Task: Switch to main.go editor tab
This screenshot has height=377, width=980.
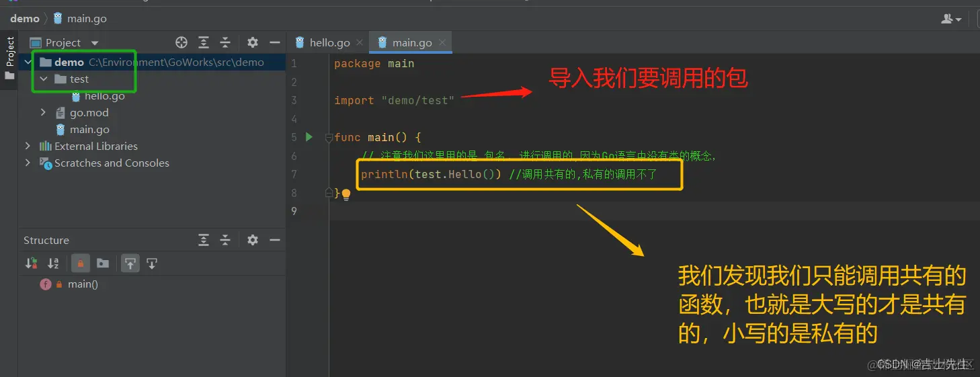Action: click(x=405, y=42)
